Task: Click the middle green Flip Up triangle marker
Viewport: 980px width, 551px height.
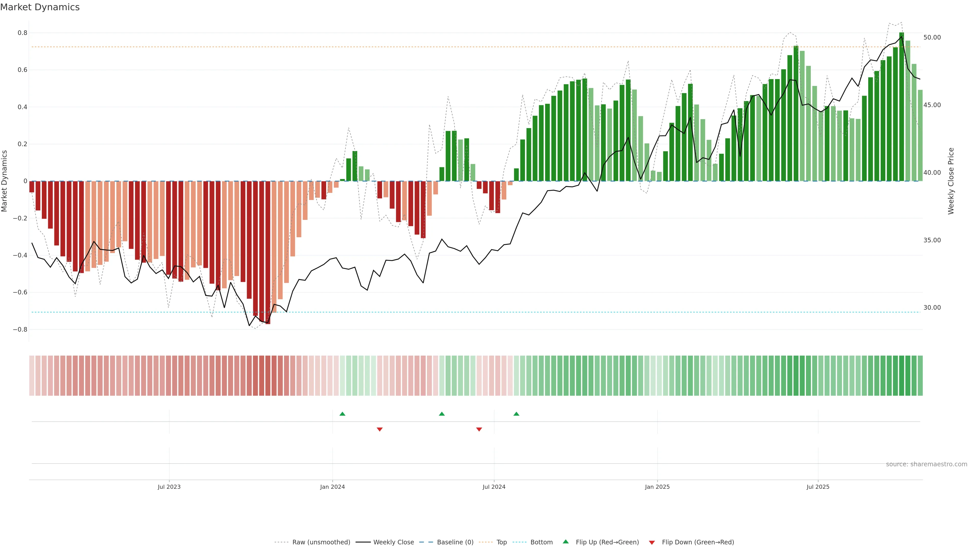Action: click(x=442, y=414)
